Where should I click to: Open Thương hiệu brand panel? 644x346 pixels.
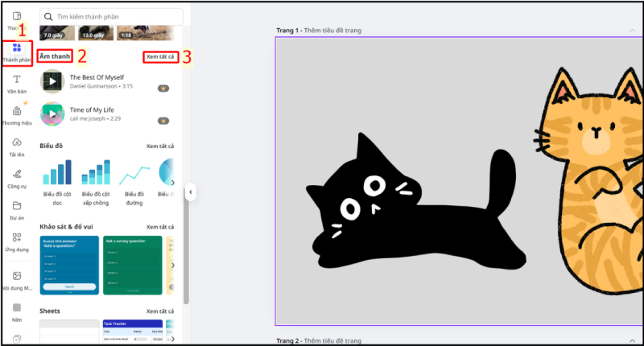pyautogui.click(x=17, y=116)
